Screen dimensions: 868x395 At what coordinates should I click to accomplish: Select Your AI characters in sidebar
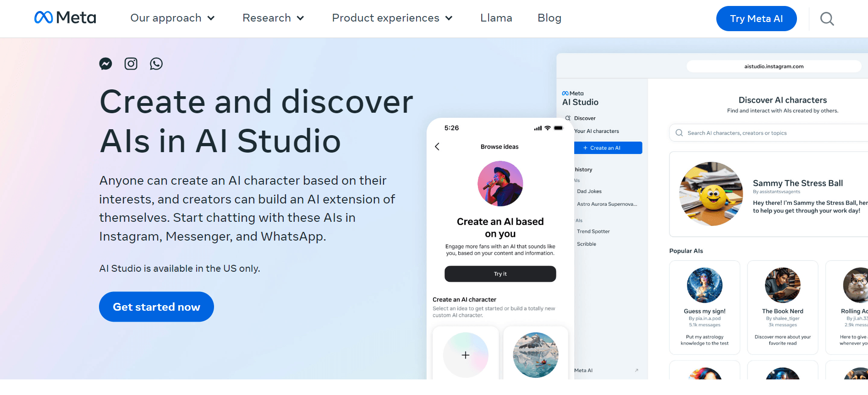(x=597, y=131)
